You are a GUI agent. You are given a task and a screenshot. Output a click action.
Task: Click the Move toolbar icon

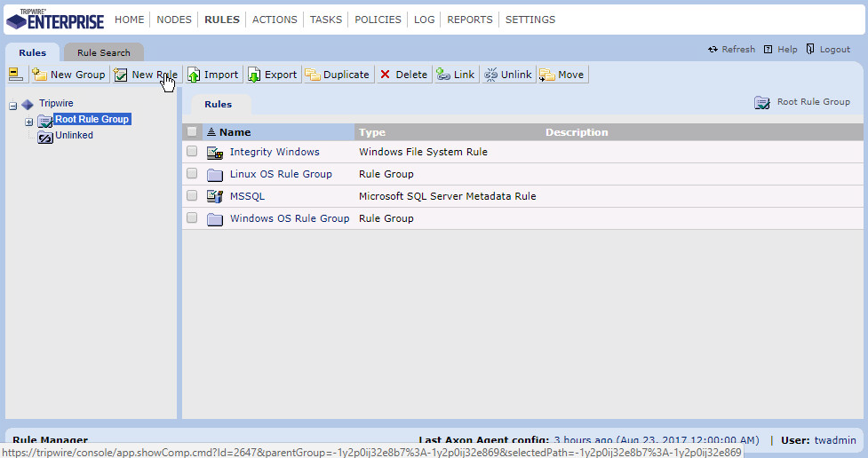click(x=547, y=75)
